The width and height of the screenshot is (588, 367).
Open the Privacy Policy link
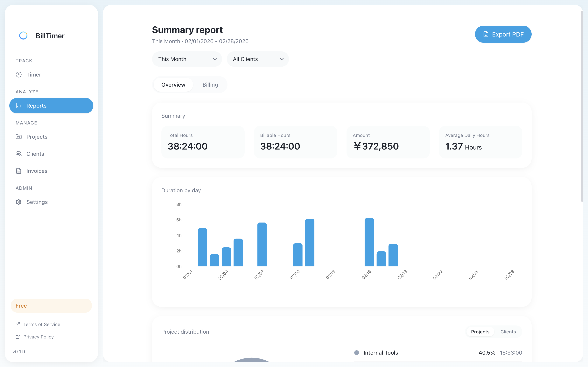pyautogui.click(x=38, y=337)
